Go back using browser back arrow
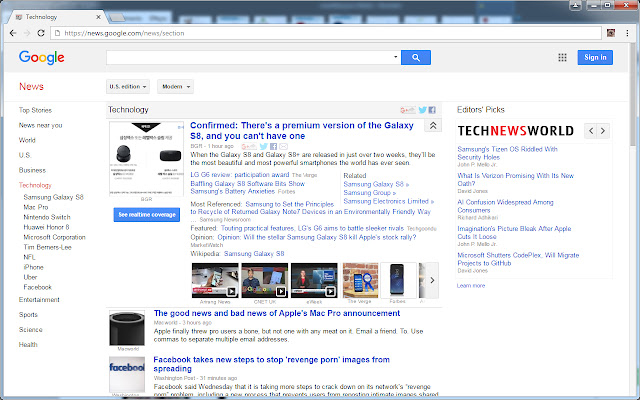This screenshot has height=400, width=640. coord(11,32)
